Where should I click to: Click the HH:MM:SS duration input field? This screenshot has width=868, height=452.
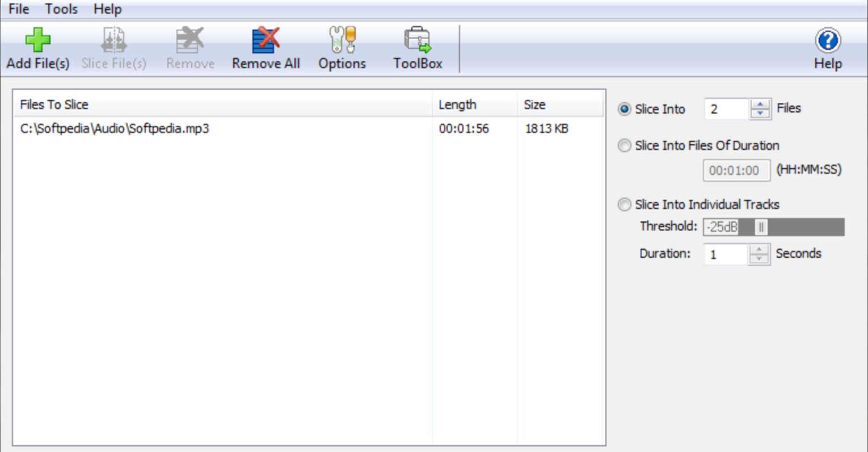click(x=736, y=170)
